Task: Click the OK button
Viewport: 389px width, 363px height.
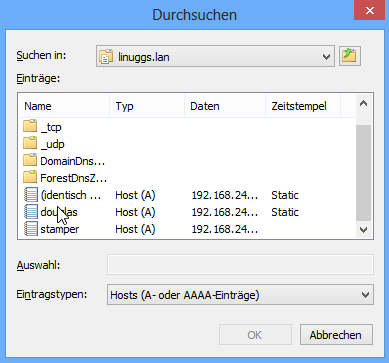Action: pos(255,335)
